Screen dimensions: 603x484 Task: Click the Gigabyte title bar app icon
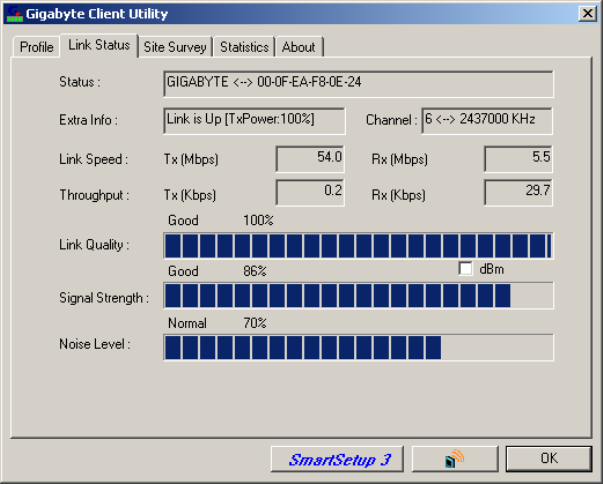pos(15,13)
